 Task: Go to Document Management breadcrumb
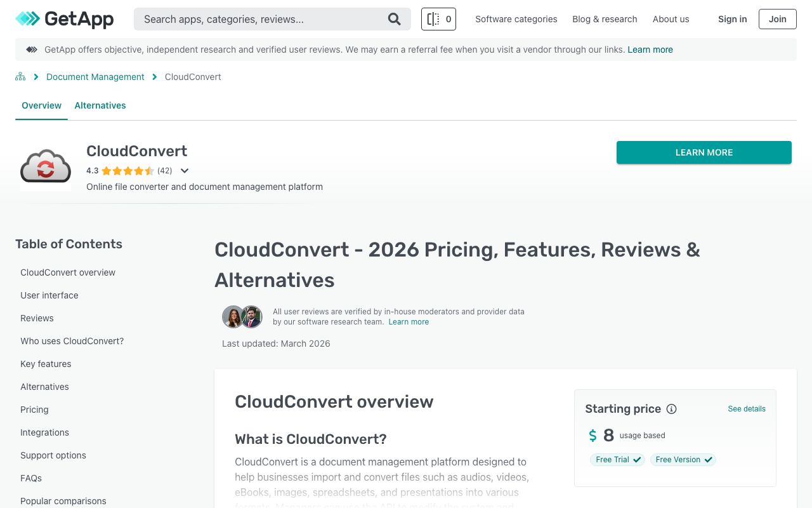(x=95, y=77)
